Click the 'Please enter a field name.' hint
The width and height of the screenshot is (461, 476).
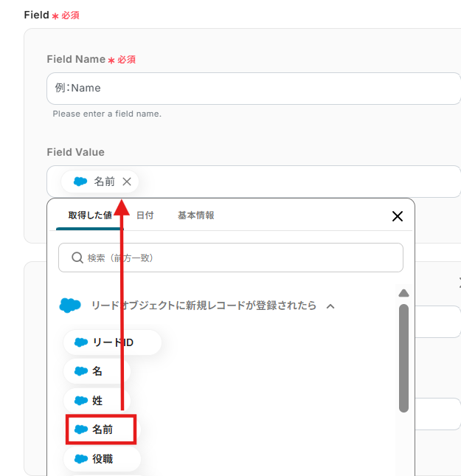(x=107, y=114)
